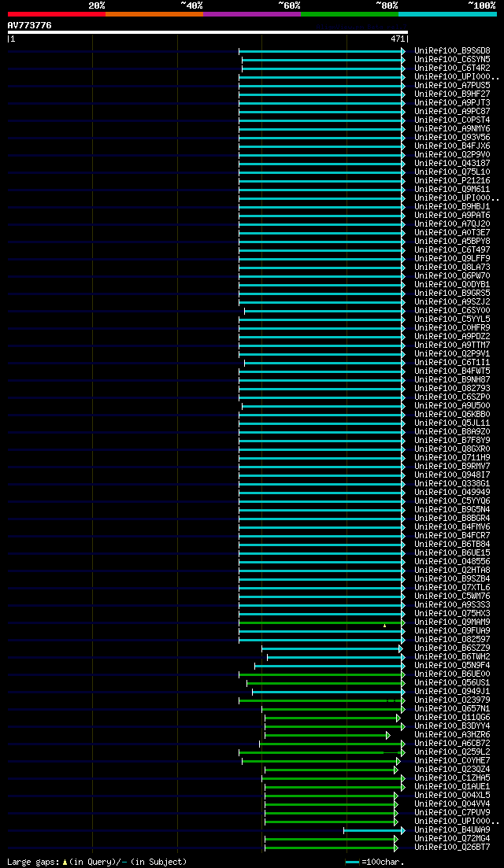Select hit UniRef100_B9NH87
This screenshot has height=868, width=504.
click(x=452, y=380)
